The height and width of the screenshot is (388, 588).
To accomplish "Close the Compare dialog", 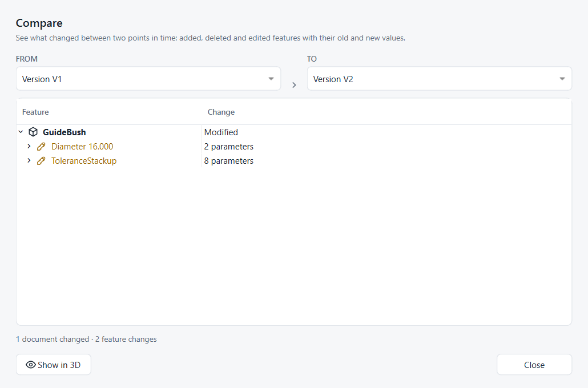I will 534,365.
